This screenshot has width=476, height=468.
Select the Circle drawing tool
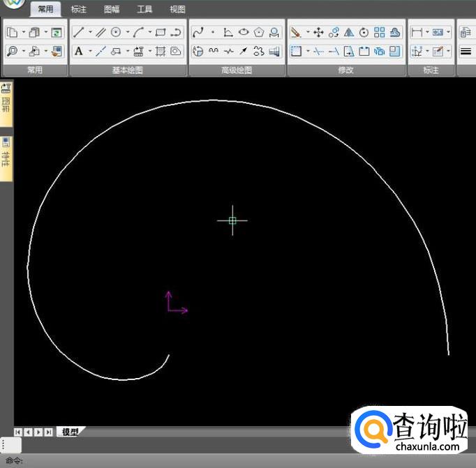[117, 32]
